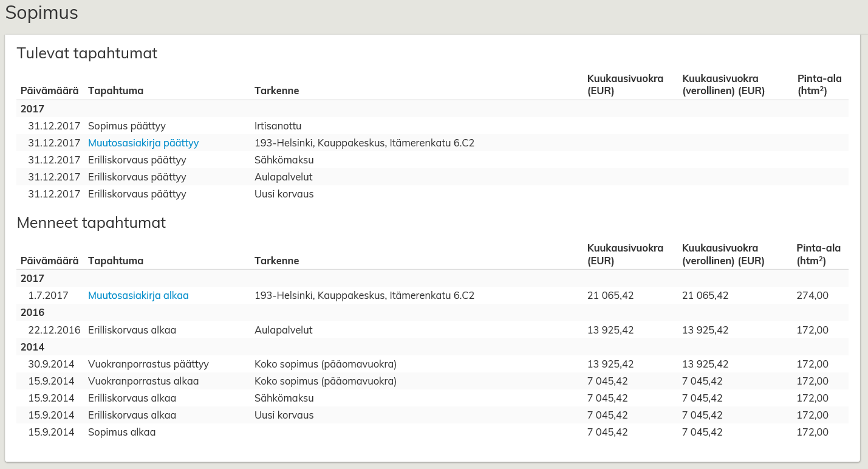Click the "Irtisanottu" detail cell
Viewport: 868px width, 469px height.
tap(278, 126)
